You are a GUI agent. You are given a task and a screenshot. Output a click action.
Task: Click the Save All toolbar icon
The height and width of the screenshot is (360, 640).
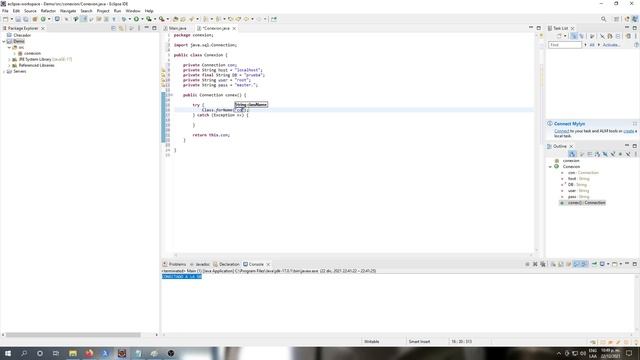[x=26, y=19]
